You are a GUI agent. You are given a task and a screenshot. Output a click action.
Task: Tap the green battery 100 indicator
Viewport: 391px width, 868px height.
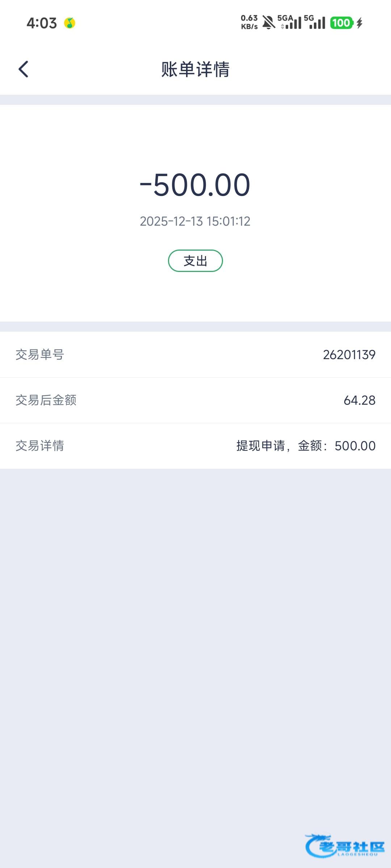[x=341, y=23]
